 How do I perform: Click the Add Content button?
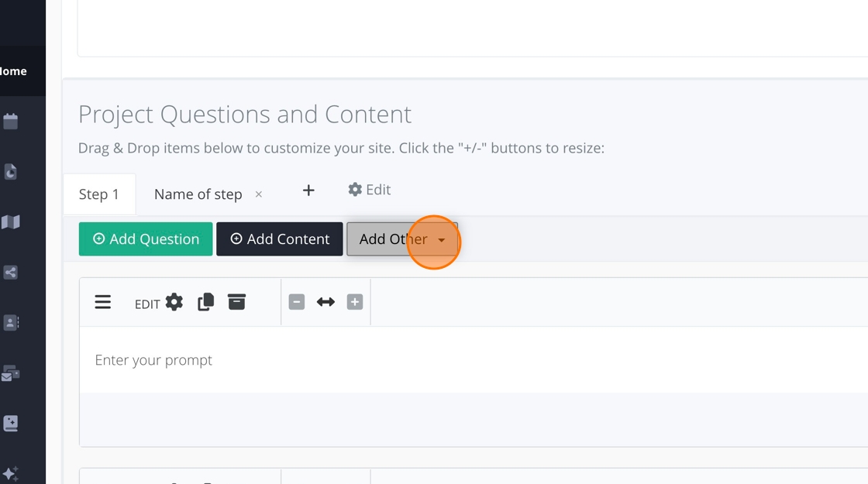pyautogui.click(x=280, y=239)
